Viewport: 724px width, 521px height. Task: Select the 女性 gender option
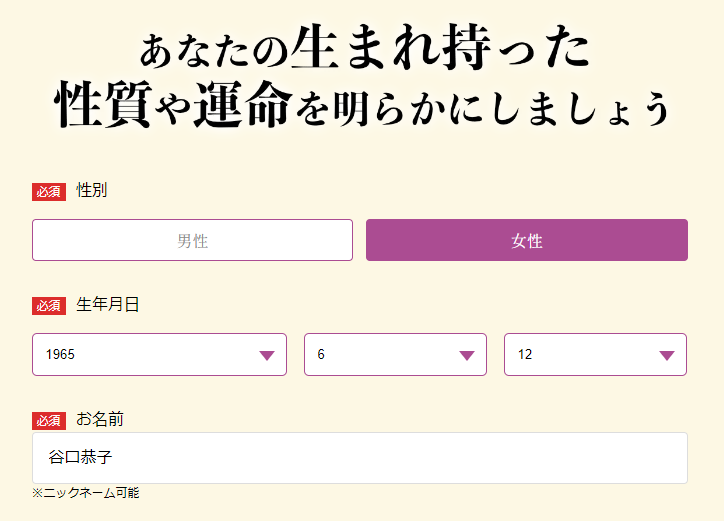(526, 240)
